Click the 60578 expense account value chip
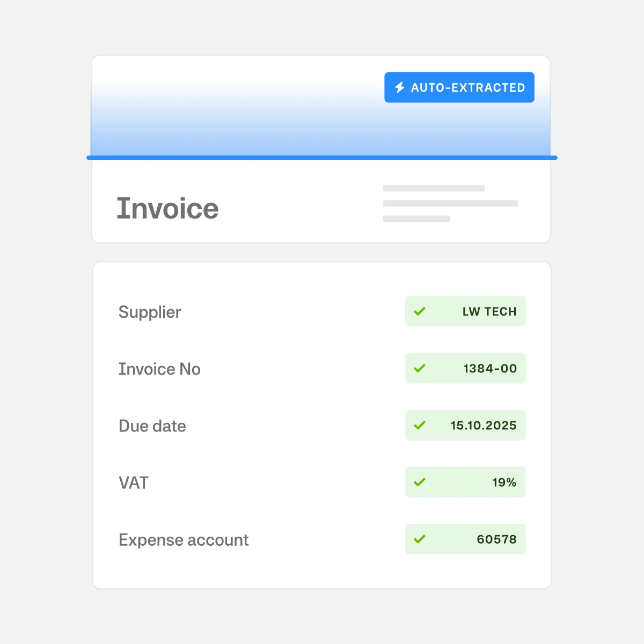 click(465, 539)
